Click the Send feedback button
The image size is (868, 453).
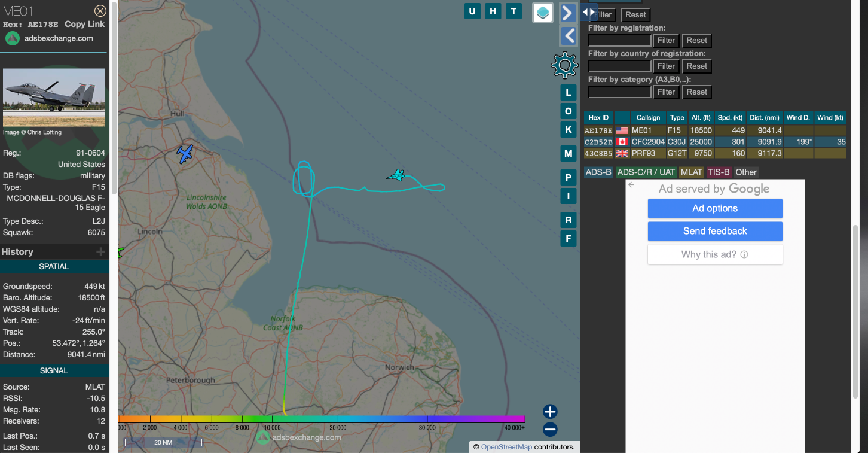[715, 231]
